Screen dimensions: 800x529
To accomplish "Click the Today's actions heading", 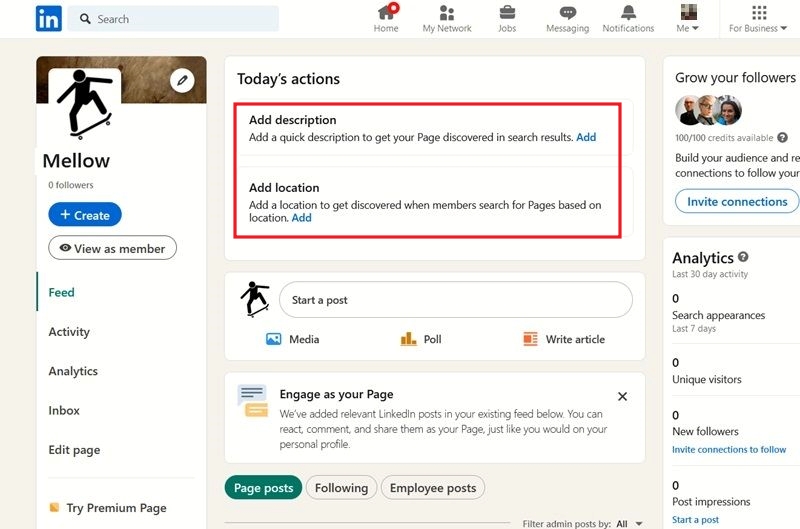I will pos(288,79).
